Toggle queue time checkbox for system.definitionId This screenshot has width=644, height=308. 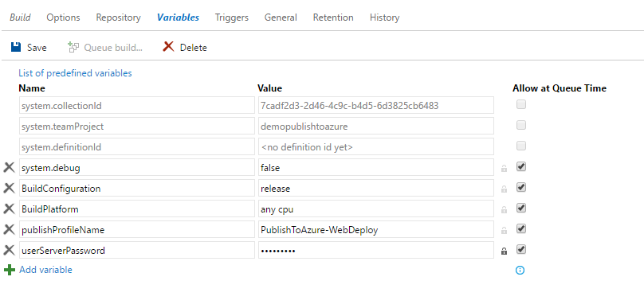pos(520,146)
